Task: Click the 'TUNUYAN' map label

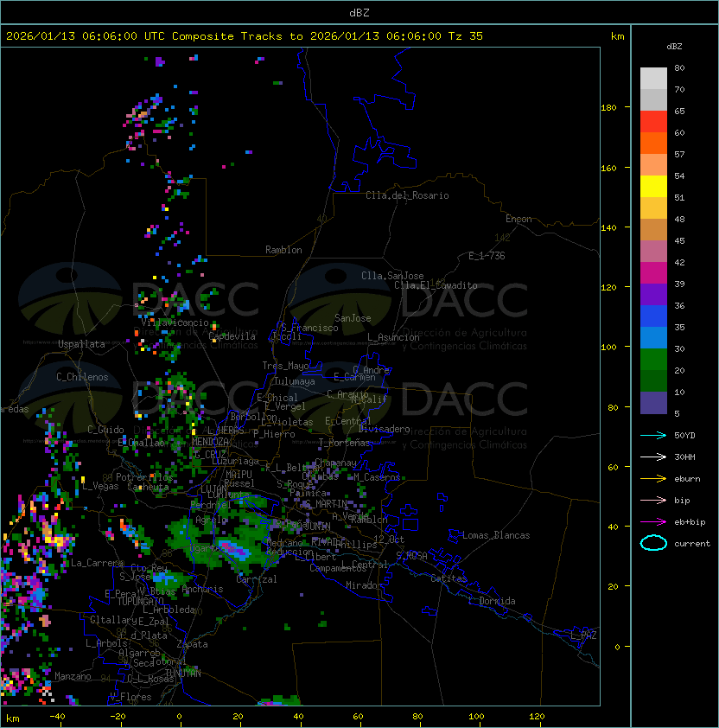Action: [183, 674]
